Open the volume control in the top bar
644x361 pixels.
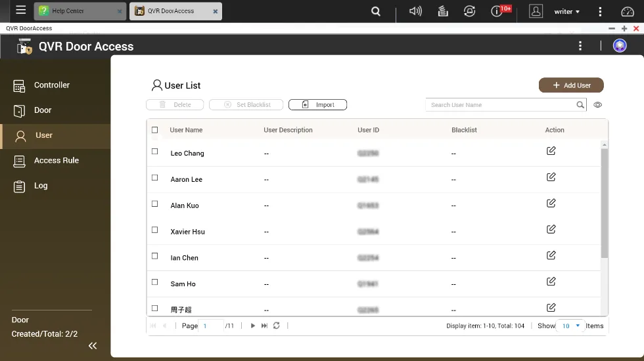pyautogui.click(x=415, y=11)
